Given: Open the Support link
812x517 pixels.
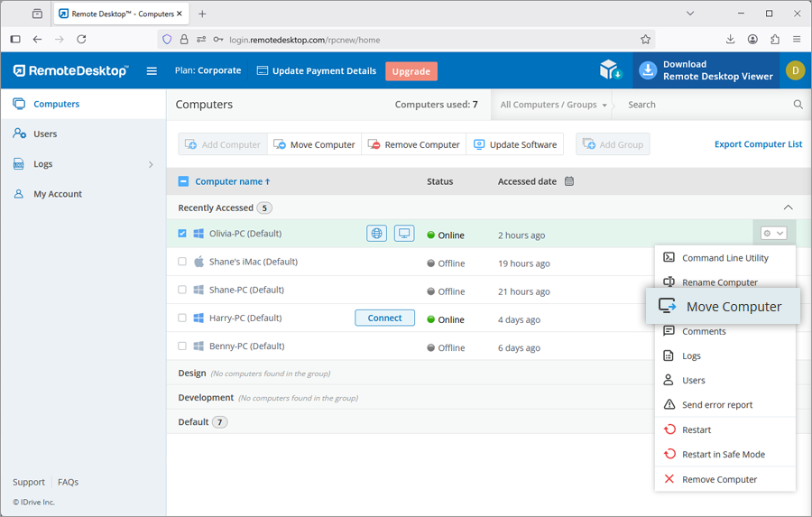Looking at the screenshot, I should point(29,482).
